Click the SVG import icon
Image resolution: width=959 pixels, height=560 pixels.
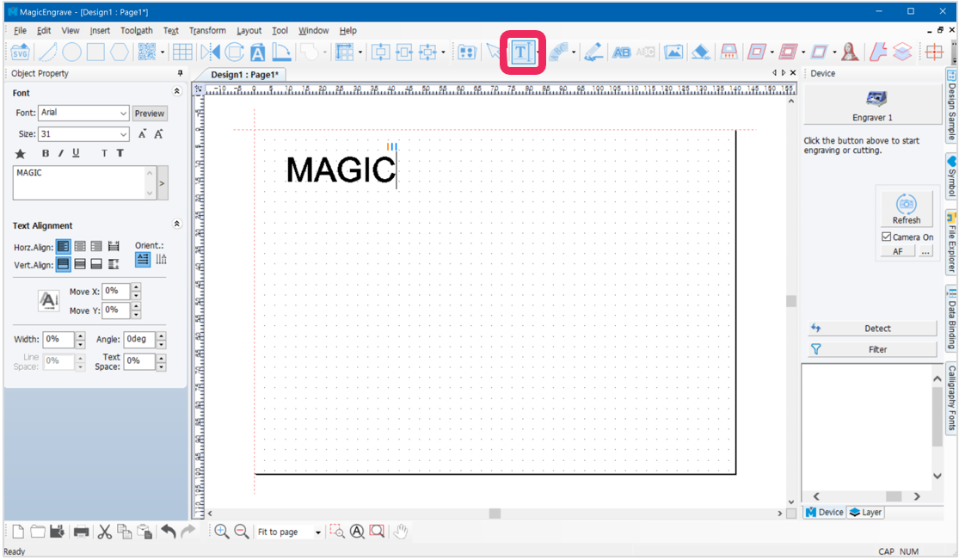click(x=20, y=52)
